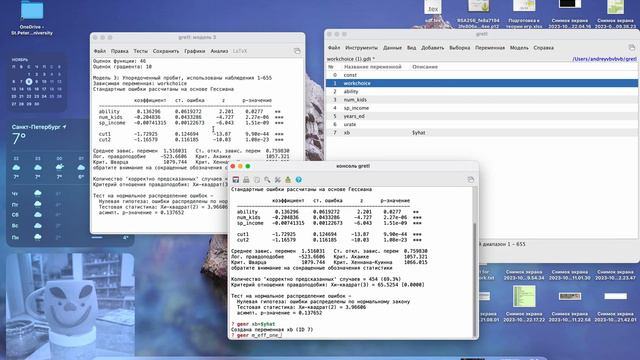This screenshot has height=360, width=640.
Task: Close the gretl console window
Action: click(233, 166)
